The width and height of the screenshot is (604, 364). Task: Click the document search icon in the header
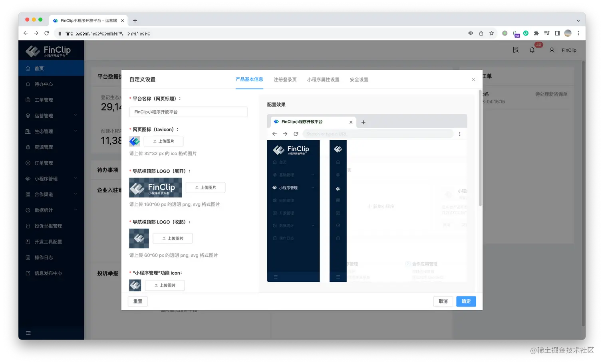pos(516,50)
